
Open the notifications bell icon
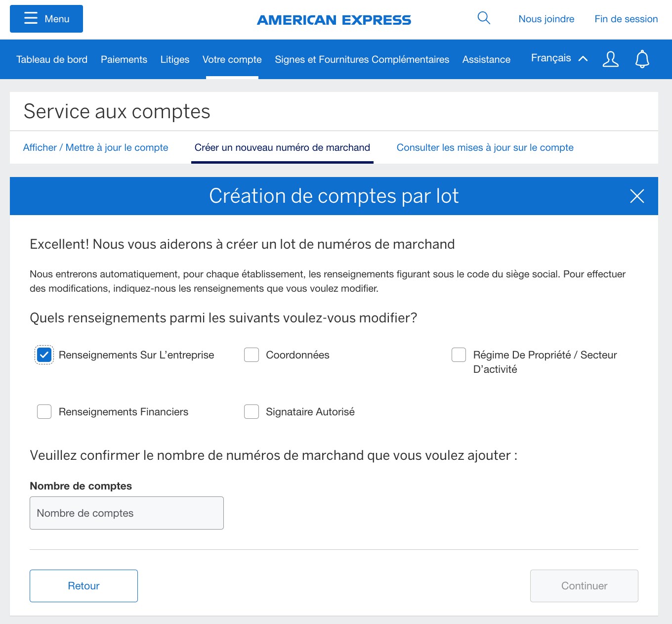pos(642,59)
